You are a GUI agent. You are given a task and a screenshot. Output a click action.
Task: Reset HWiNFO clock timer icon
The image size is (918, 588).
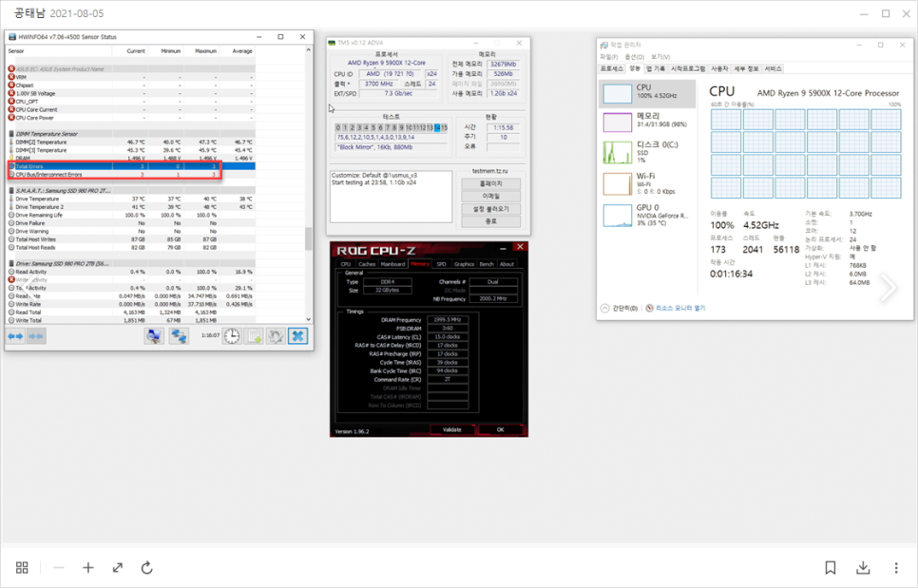232,336
